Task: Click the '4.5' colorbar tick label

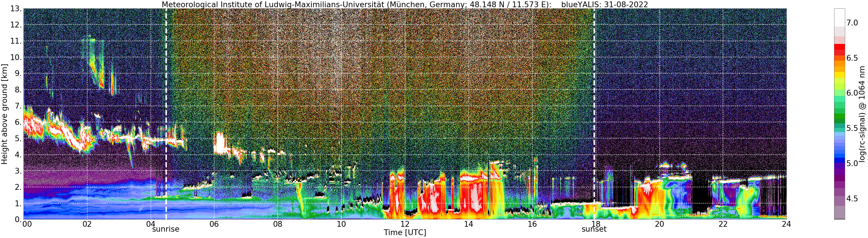Action: 852,199
